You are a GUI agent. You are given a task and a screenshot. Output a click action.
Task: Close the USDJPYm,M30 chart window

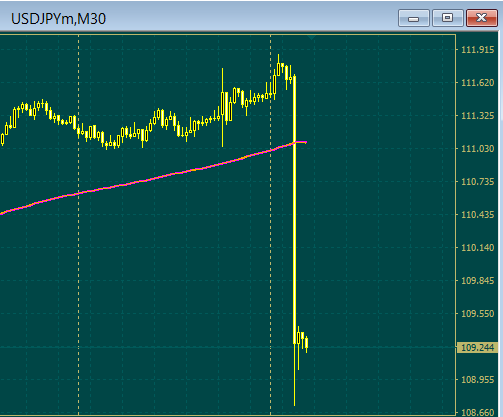[482, 18]
